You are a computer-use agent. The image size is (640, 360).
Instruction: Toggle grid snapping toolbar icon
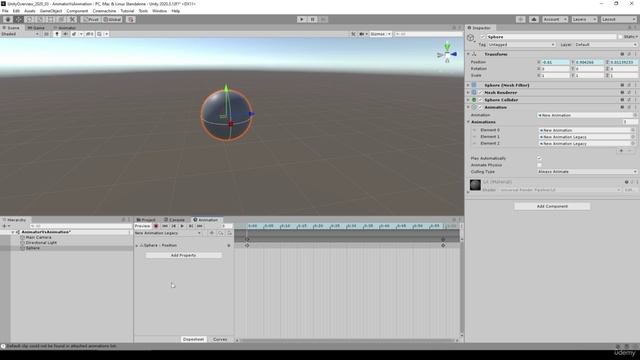[131, 19]
